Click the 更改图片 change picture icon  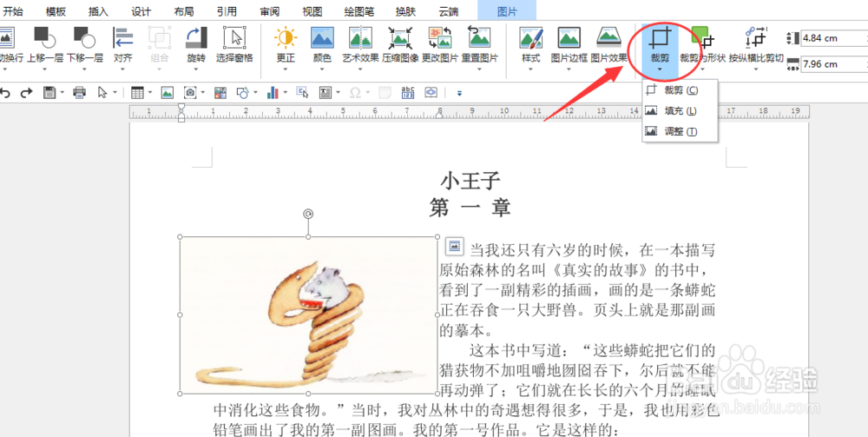click(440, 37)
